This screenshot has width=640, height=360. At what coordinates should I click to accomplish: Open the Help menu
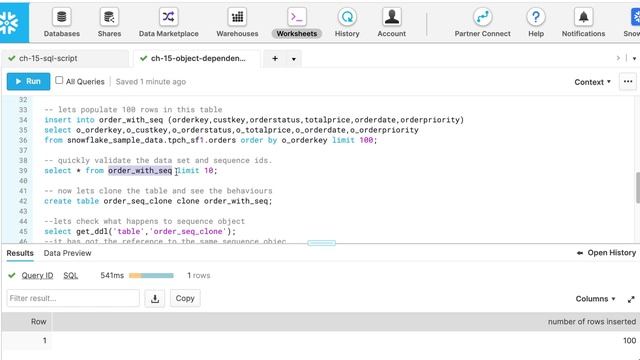click(x=536, y=23)
